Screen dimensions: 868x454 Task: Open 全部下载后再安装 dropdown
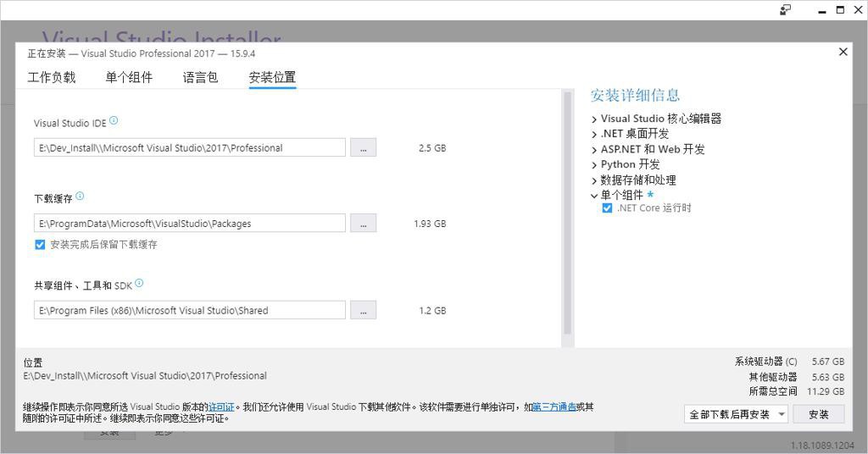(736, 414)
